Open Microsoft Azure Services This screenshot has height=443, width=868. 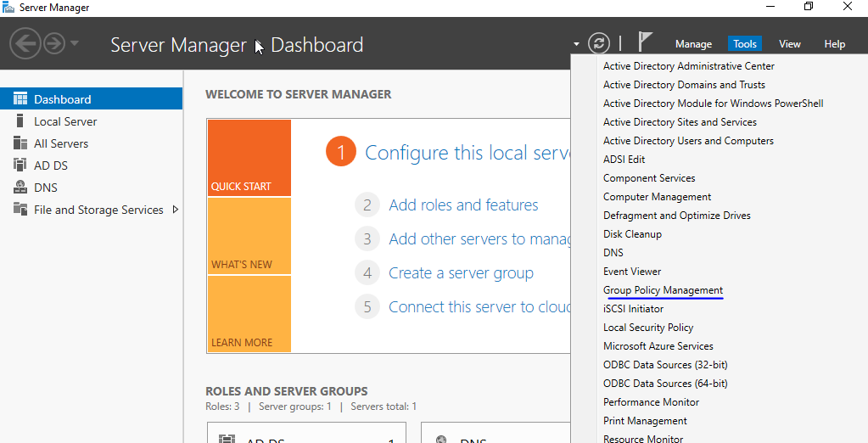(658, 346)
